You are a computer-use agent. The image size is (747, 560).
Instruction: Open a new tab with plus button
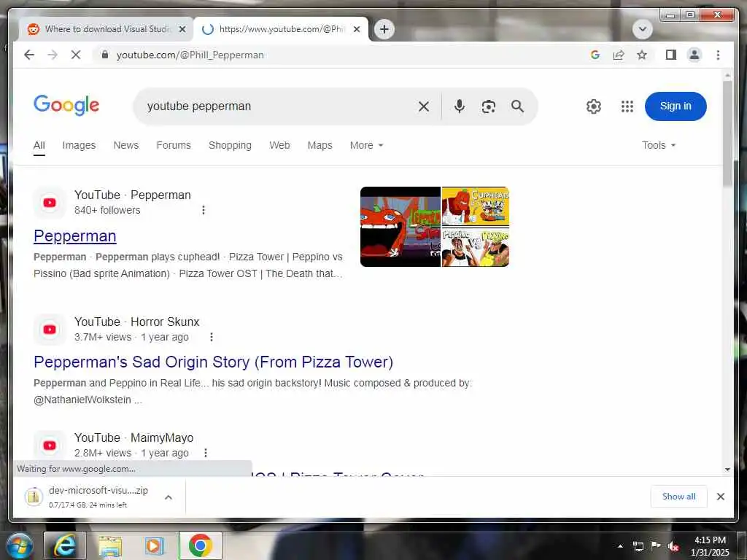pos(384,29)
